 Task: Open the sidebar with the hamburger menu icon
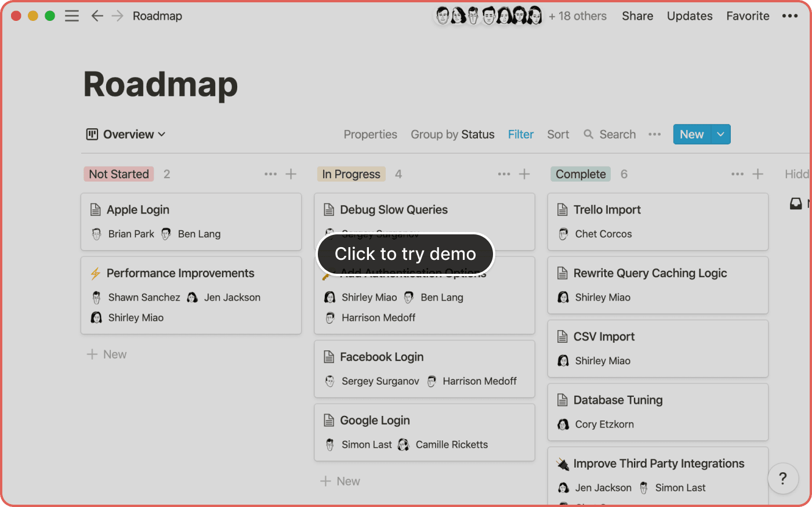[72, 16]
